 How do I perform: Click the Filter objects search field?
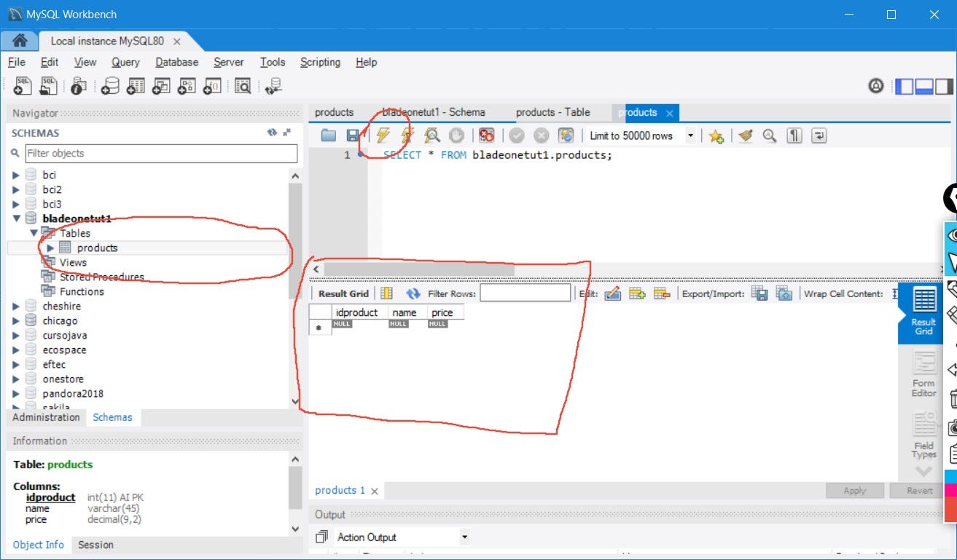point(161,153)
